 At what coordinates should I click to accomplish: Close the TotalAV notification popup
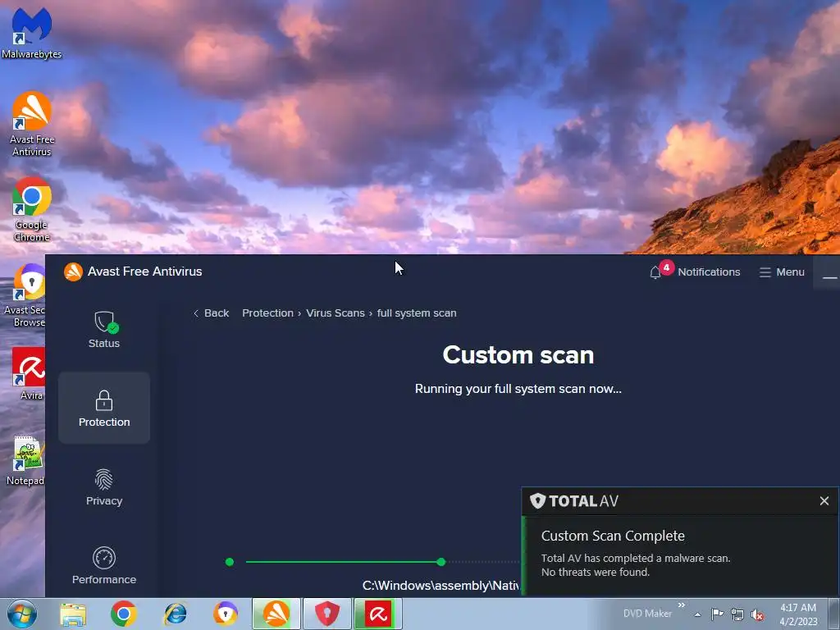tap(824, 501)
